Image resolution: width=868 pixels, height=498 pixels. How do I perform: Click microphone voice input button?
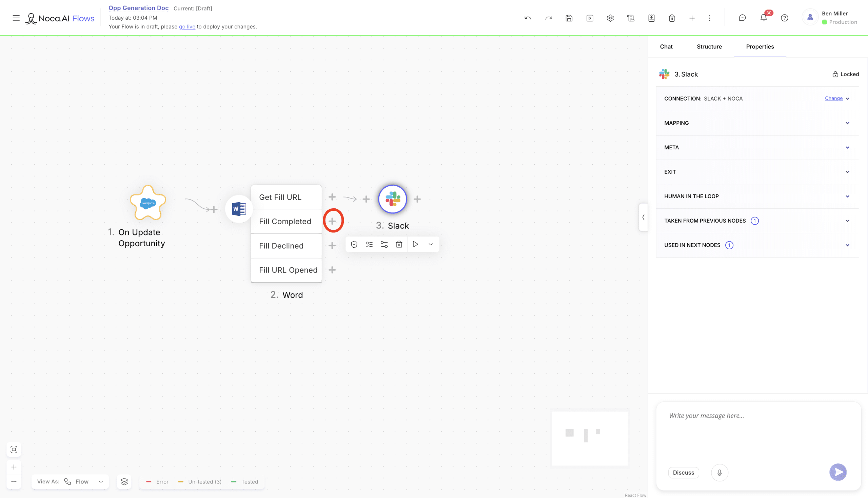(x=719, y=472)
